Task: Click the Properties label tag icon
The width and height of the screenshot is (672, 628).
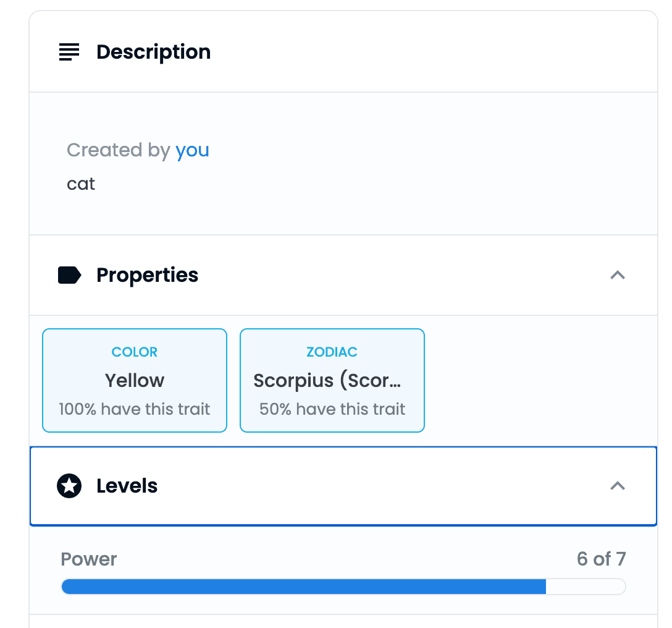Action: pos(69,275)
